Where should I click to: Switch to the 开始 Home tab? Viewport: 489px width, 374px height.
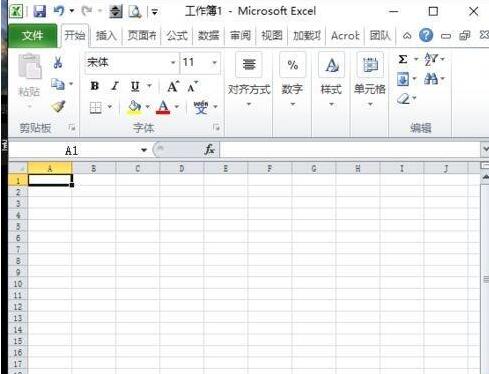tap(75, 35)
